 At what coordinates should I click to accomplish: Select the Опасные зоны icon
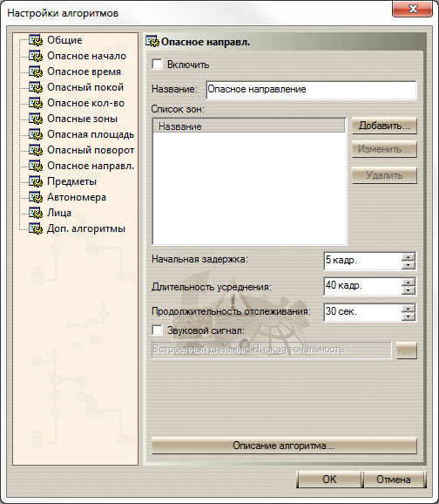point(36,119)
